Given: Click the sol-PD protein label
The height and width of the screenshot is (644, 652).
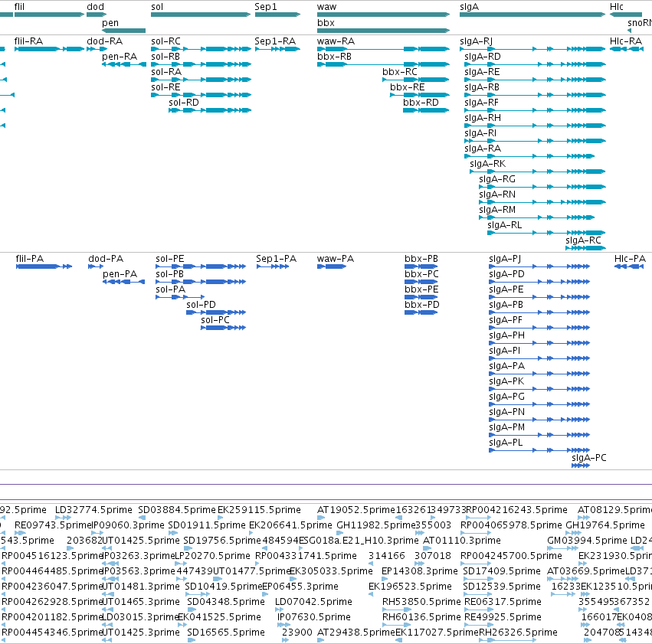Looking at the screenshot, I should click(x=201, y=305).
